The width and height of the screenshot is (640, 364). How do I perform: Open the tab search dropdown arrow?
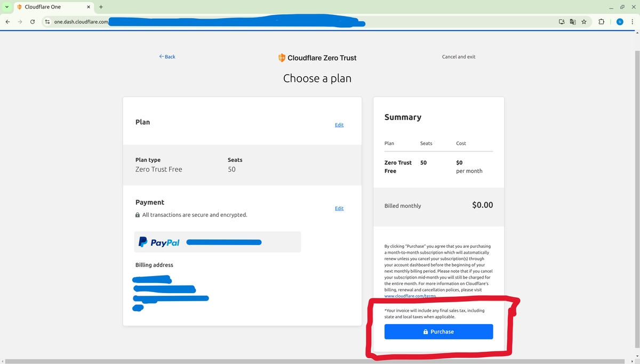point(6,7)
